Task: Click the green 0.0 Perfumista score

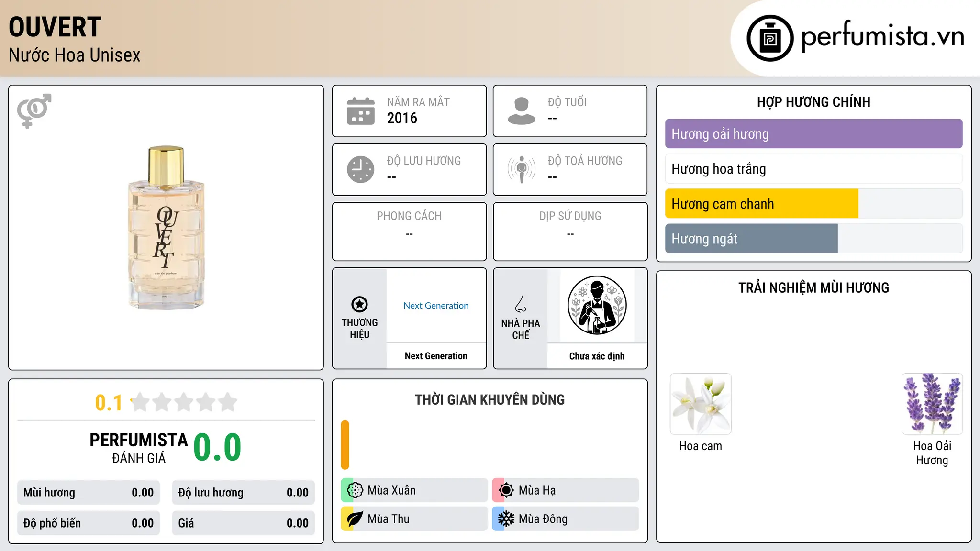Action: click(217, 447)
